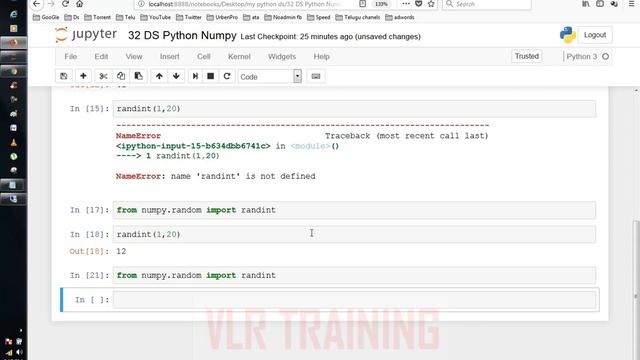Open the Google bookmark folder

(46, 17)
